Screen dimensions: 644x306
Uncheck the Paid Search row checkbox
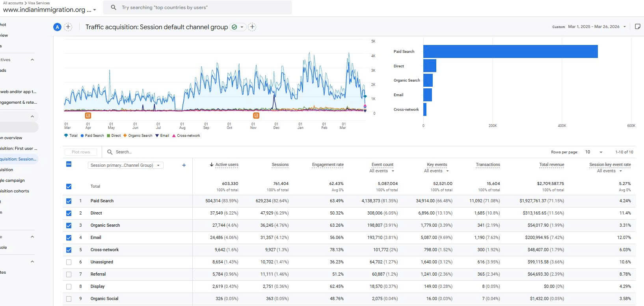coord(69,201)
